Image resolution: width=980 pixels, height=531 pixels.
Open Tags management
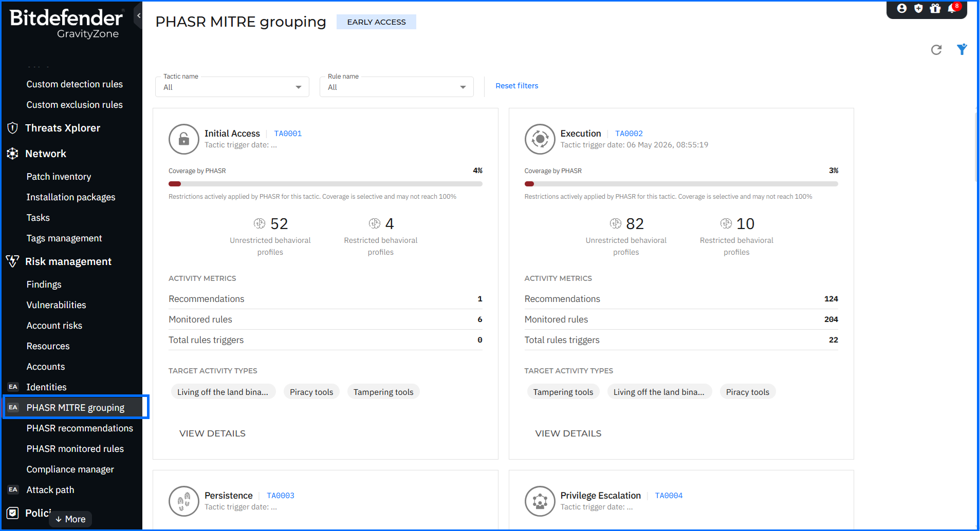coord(64,238)
